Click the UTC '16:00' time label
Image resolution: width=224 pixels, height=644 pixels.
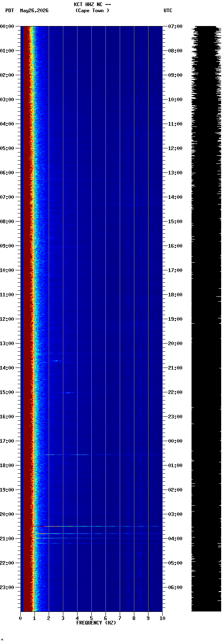point(175,246)
